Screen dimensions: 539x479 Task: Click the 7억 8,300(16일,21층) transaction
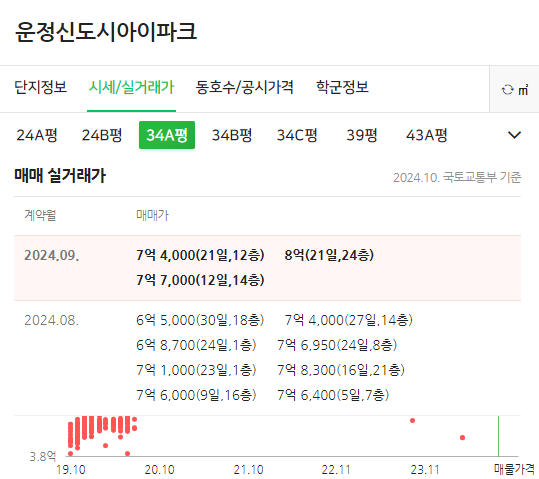341,370
